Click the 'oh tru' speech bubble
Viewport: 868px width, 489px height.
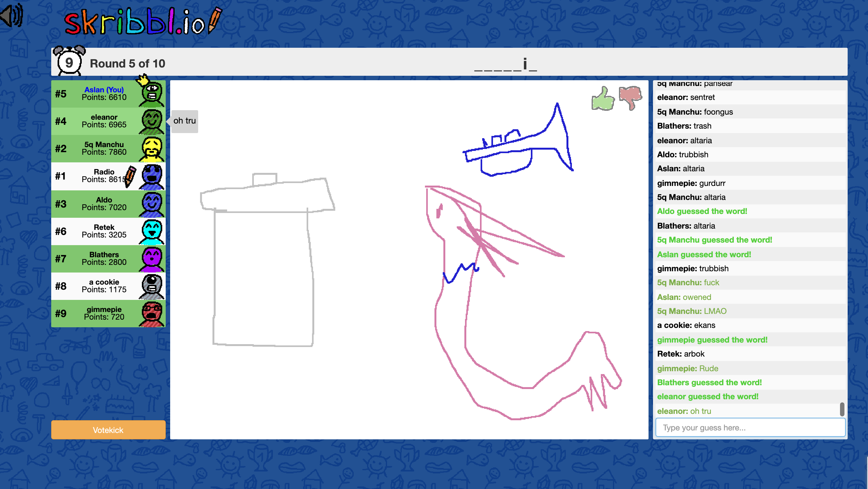point(184,121)
